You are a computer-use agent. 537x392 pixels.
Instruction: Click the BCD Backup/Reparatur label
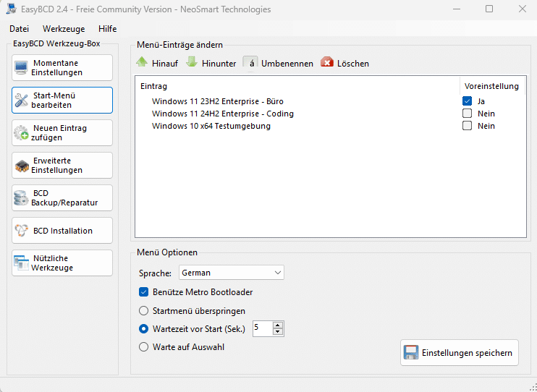[64, 198]
